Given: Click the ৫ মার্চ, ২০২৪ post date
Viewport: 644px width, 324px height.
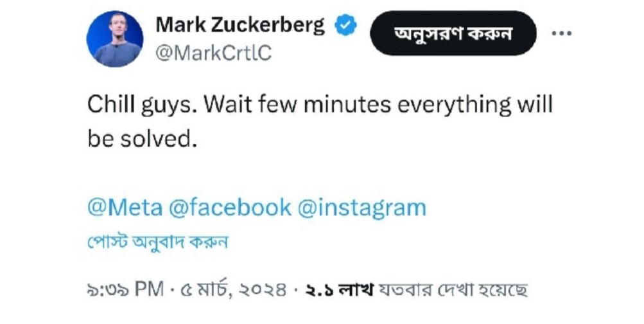Looking at the screenshot, I should 231,290.
